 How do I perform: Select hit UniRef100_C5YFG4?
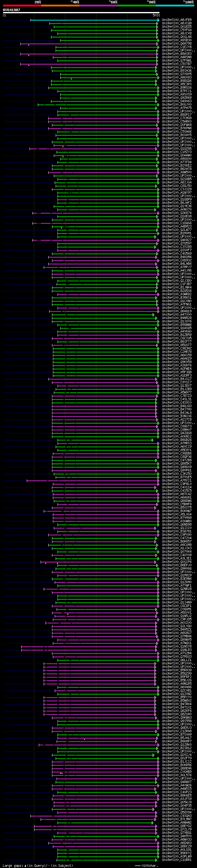(x=177, y=30)
